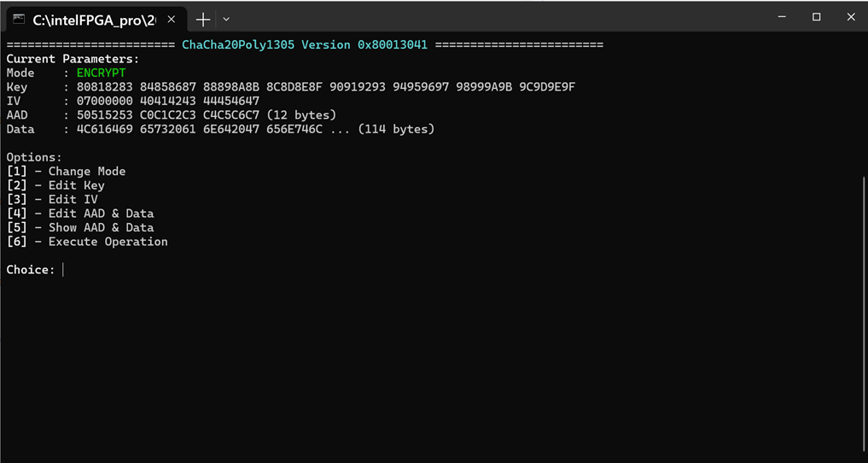Click the '[5] - Show AAD & Data' line
This screenshot has width=868, height=463.
tap(80, 227)
